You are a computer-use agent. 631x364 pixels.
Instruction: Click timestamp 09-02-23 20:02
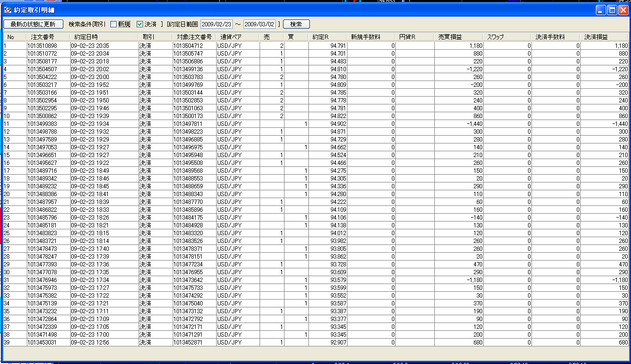coord(90,69)
